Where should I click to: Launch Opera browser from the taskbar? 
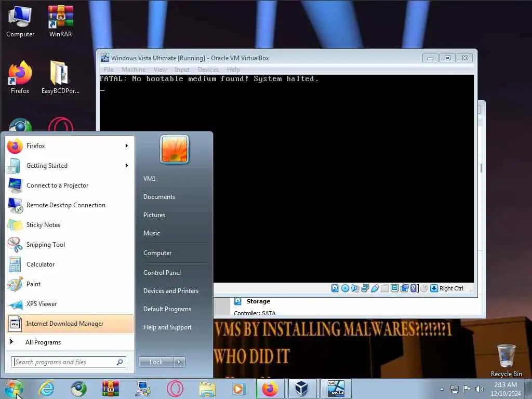(x=175, y=389)
